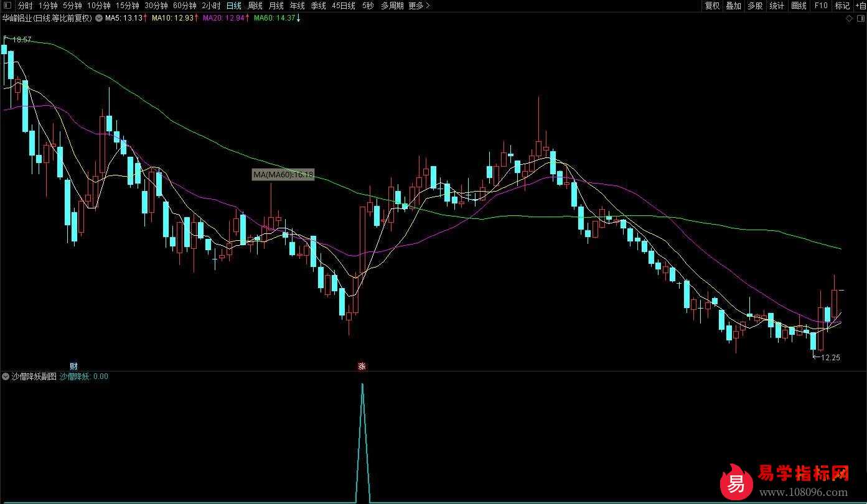Expand the 沙僧降妖副图 indicator dropdown
867x504 pixels.
click(x=6, y=376)
